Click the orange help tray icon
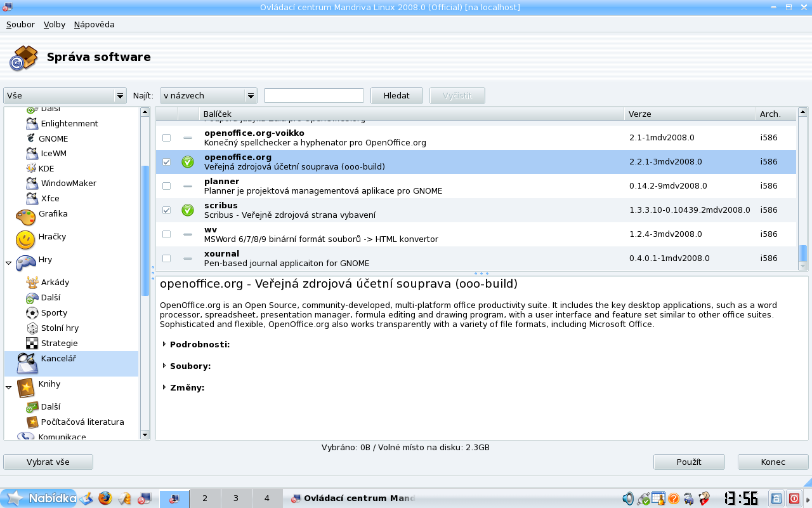The image size is (812, 508). click(x=674, y=499)
